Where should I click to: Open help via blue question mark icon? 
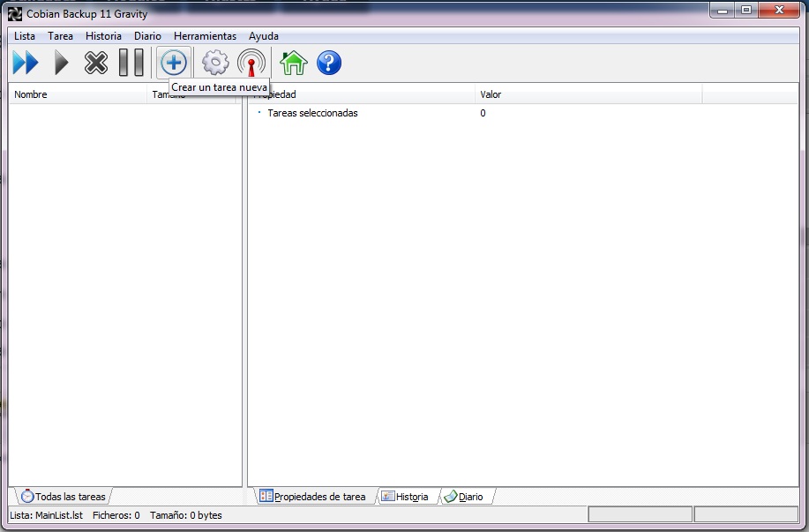pyautogui.click(x=329, y=63)
